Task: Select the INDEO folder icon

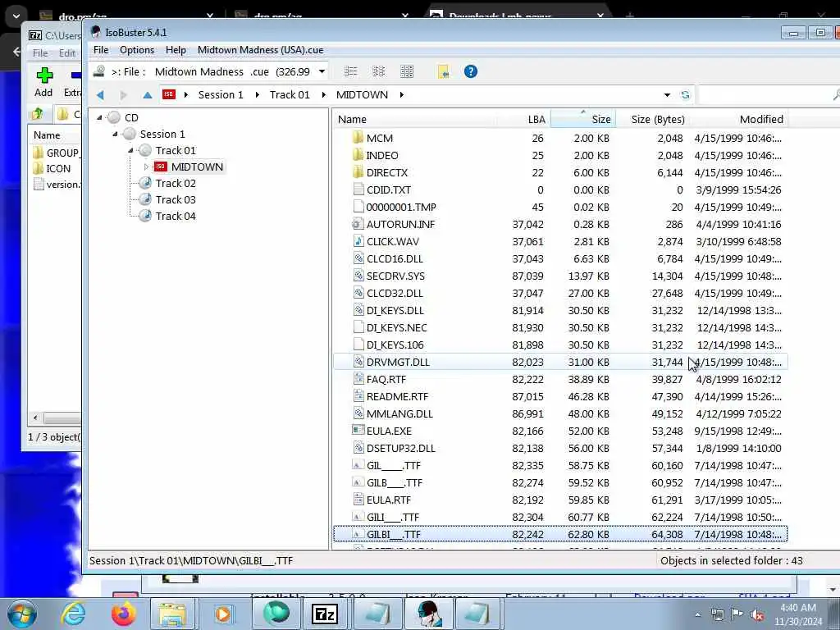Action: tap(358, 155)
